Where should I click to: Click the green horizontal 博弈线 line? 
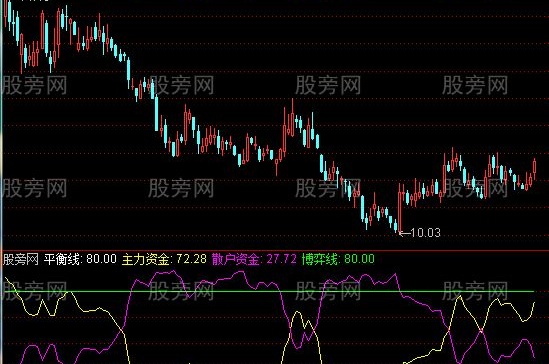[269, 291]
